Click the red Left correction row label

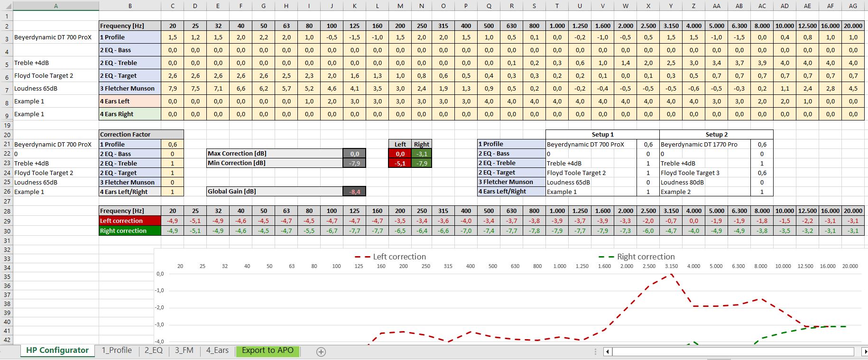(x=130, y=221)
